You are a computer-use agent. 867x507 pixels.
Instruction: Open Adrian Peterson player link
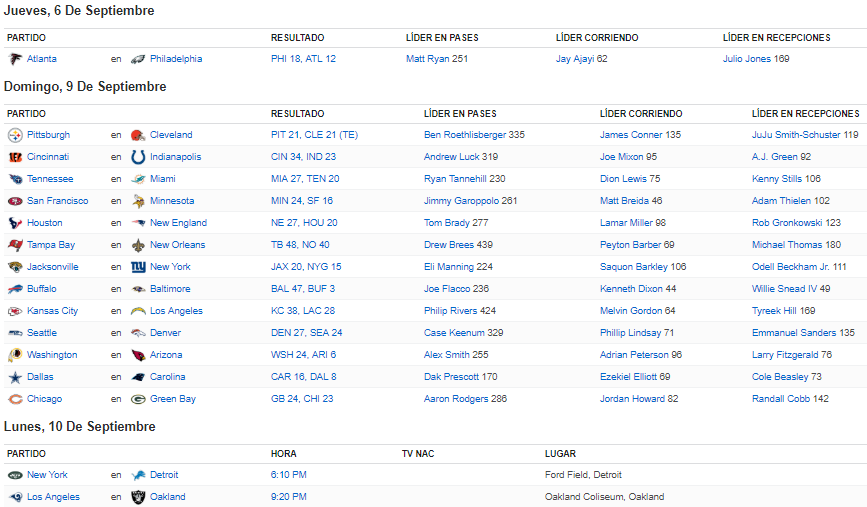634,355
